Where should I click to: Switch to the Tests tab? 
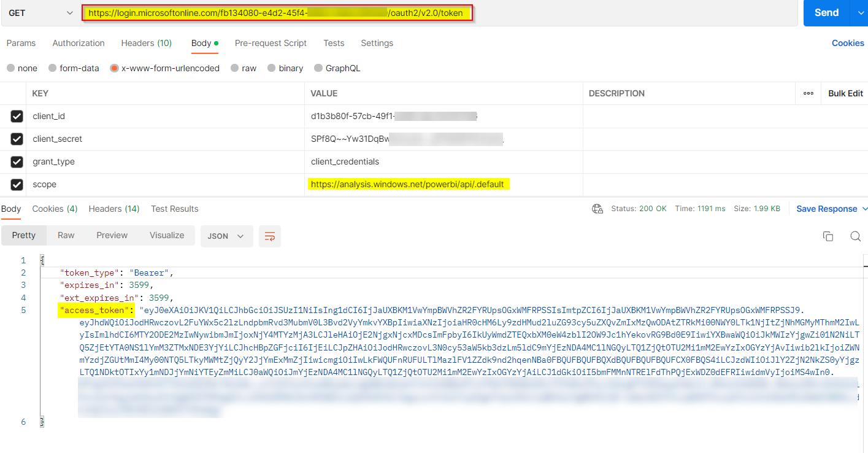(x=334, y=43)
